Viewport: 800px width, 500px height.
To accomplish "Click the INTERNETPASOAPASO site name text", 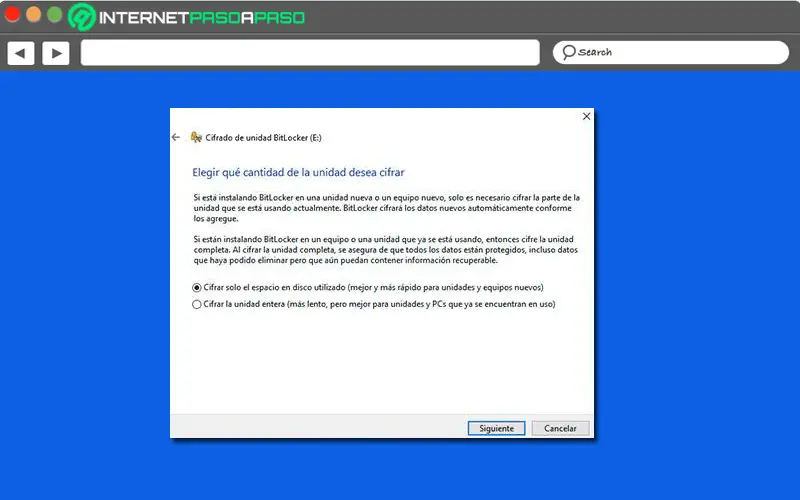I will click(x=202, y=18).
